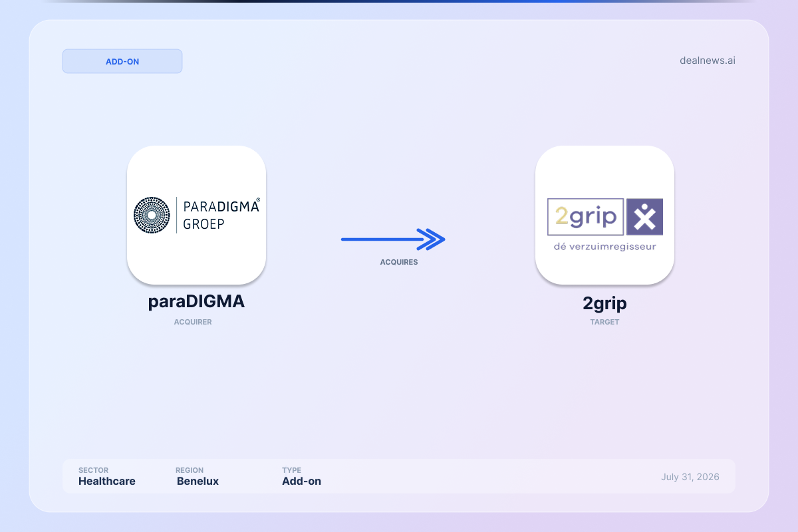Click the Add-on type value

coord(301,481)
